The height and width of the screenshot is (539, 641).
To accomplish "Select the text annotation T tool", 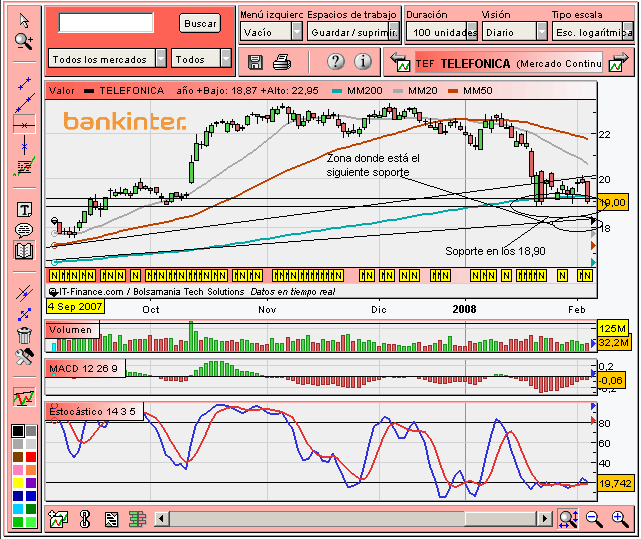I will (x=24, y=210).
